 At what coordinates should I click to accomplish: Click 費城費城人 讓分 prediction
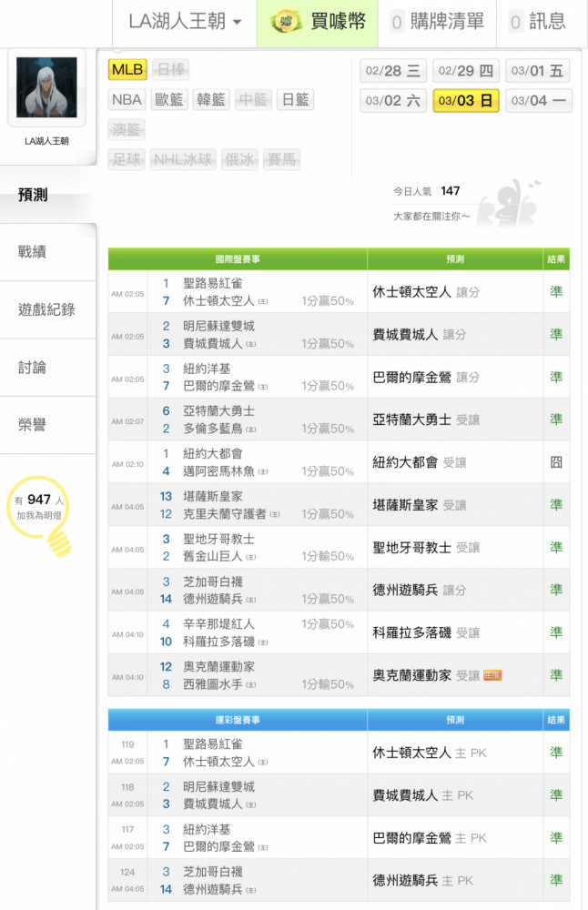(x=419, y=334)
